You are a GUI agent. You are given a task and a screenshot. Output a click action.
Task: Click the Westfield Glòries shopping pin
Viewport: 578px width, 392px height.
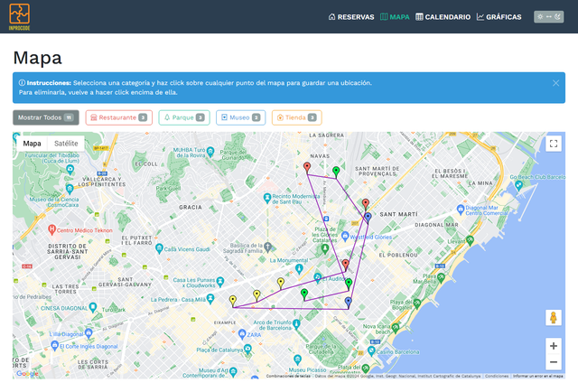(x=345, y=236)
